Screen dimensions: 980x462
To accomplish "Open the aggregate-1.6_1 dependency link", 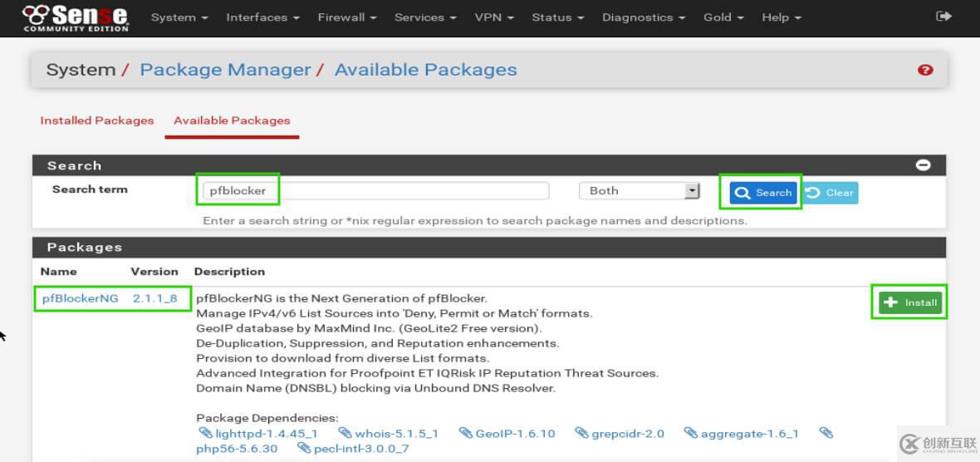I will pos(749,433).
